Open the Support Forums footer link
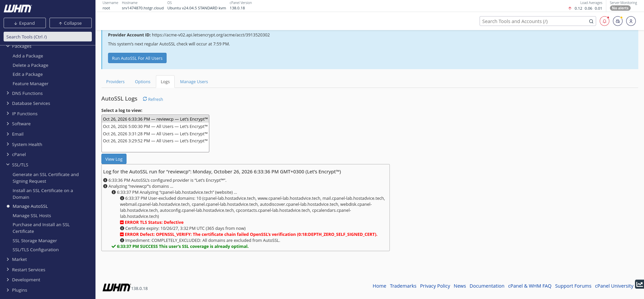This screenshot has width=644, height=299. (x=573, y=286)
